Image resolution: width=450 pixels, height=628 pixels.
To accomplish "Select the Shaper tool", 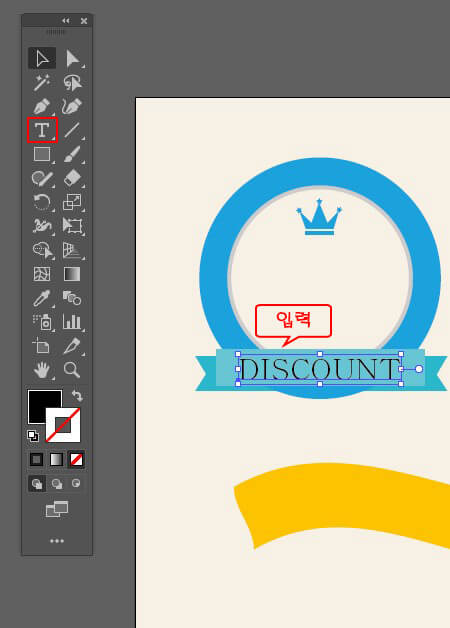I will tap(42, 178).
